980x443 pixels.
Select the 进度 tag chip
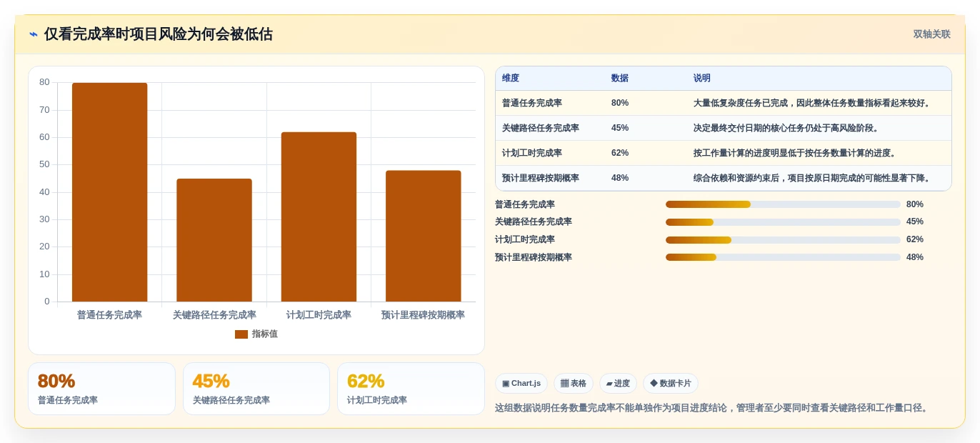click(x=618, y=384)
